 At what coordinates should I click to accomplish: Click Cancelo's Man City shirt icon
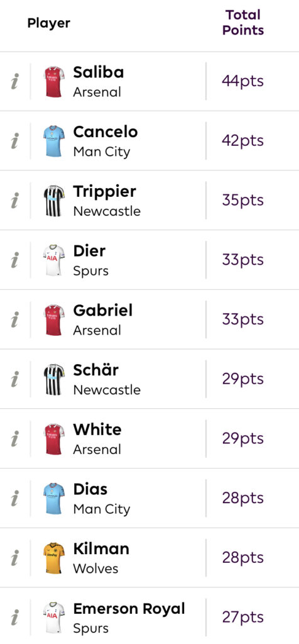click(54, 142)
